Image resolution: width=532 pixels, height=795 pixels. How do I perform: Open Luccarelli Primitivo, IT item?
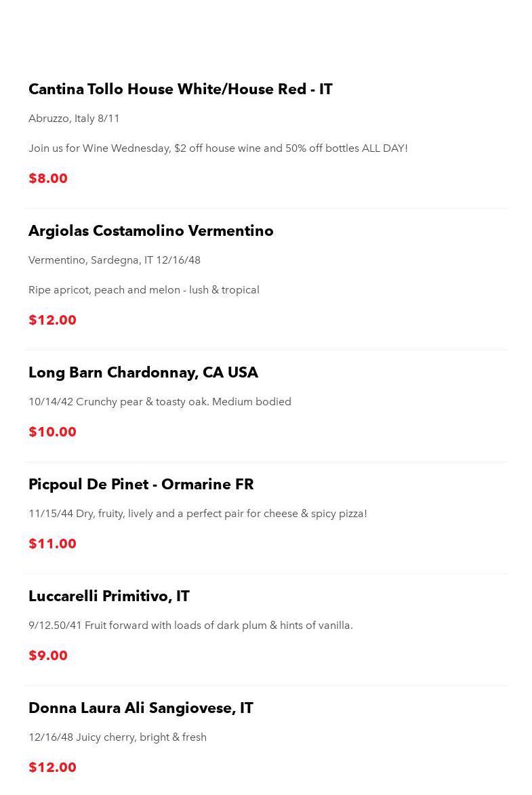[x=109, y=596]
